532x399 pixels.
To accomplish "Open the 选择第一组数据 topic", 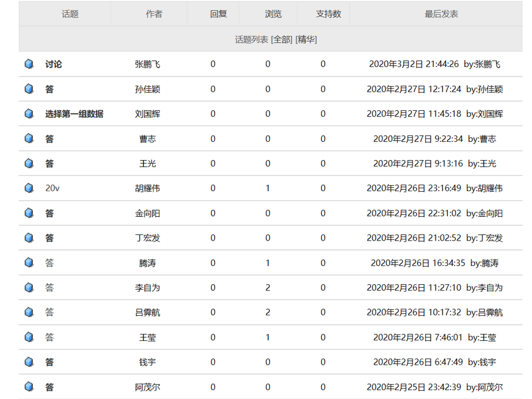I will [74, 114].
